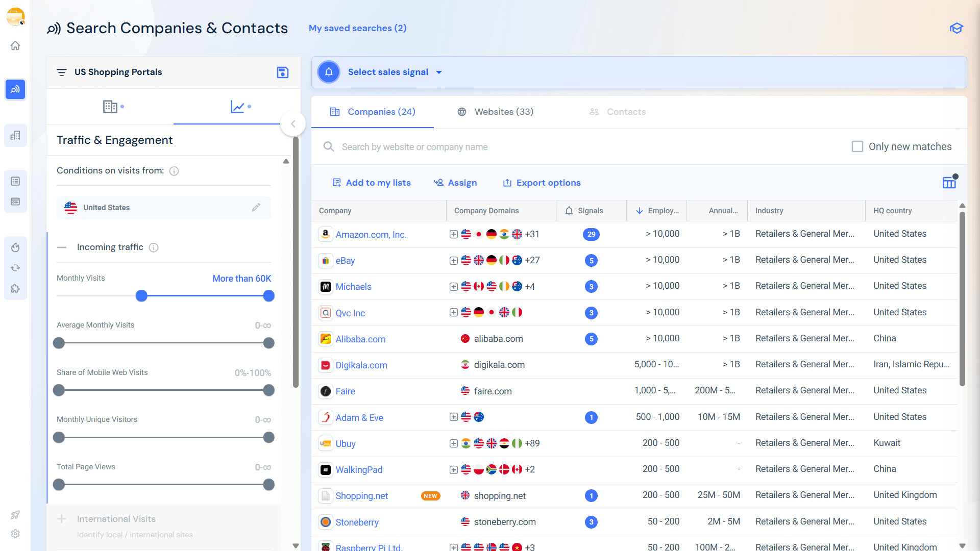Open the learning center graduation cap icon

[956, 28]
